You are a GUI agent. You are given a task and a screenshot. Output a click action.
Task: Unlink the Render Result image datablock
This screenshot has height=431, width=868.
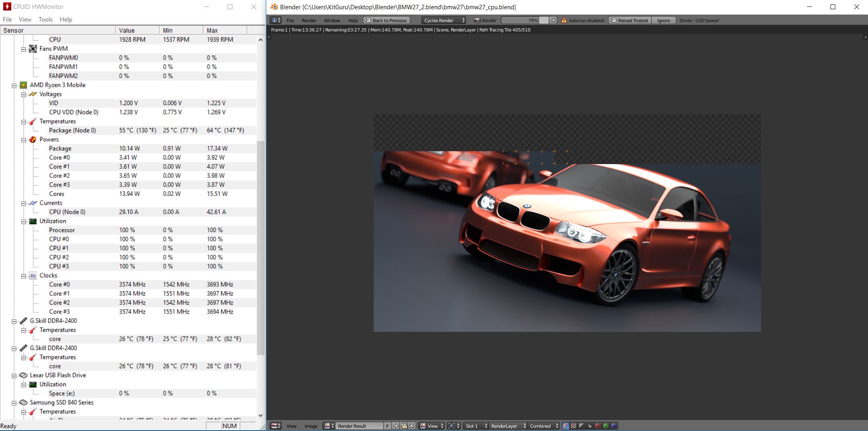pos(412,426)
